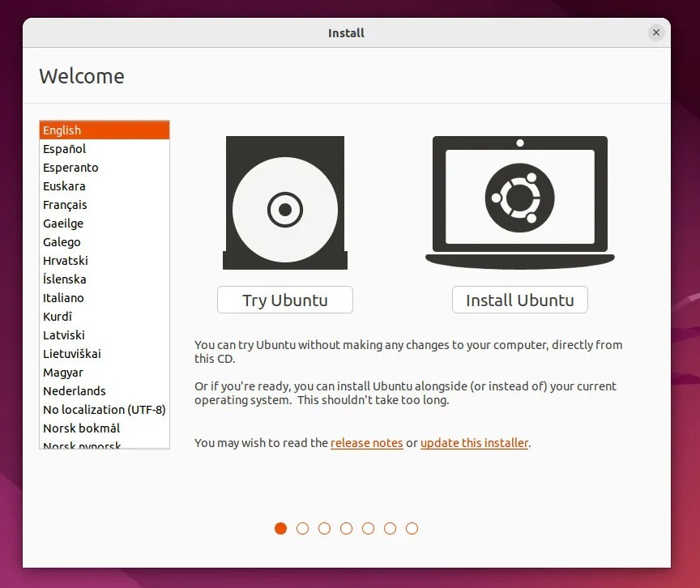Select the highlighted English language entry
Viewport: 700px width, 588px height.
click(105, 130)
